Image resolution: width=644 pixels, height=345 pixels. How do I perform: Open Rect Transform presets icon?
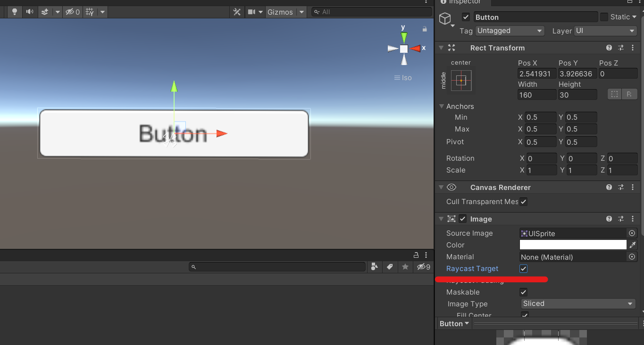click(x=621, y=48)
